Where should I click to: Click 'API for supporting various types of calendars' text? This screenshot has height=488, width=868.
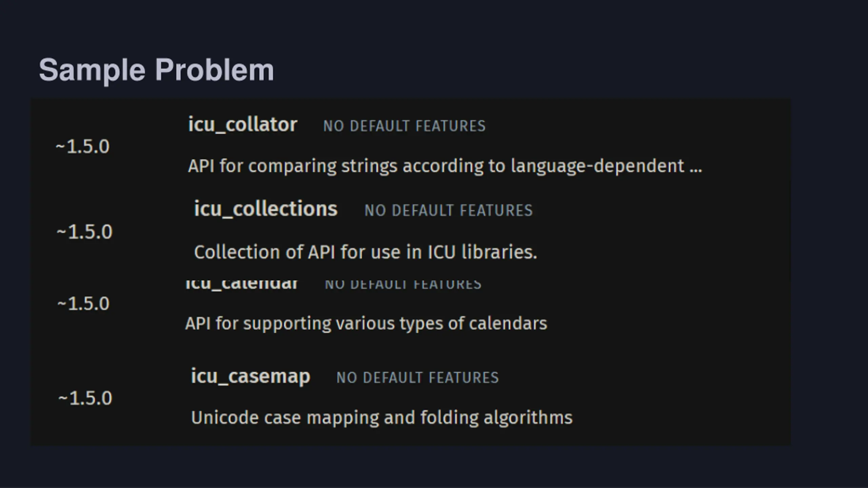(x=366, y=324)
